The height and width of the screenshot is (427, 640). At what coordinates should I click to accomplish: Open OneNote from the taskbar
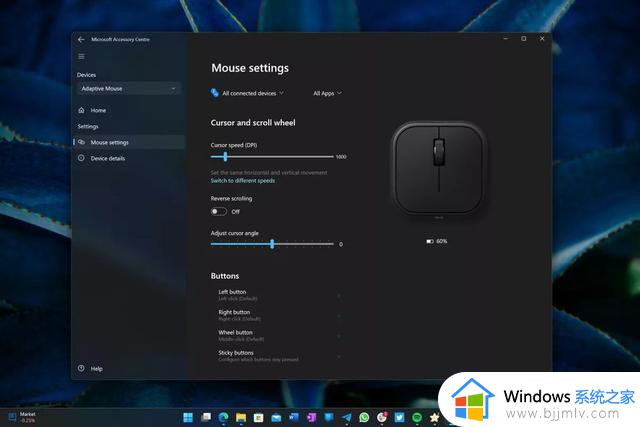coord(311,417)
